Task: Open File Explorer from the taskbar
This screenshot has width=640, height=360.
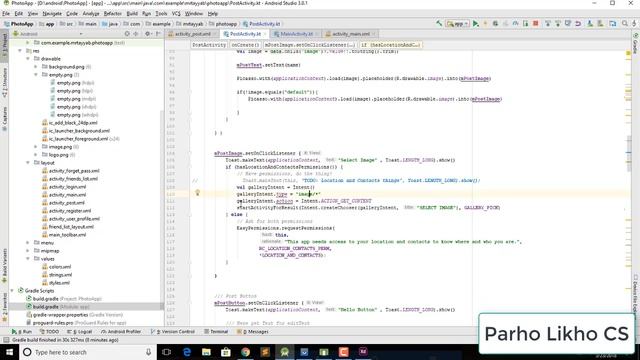Action: coord(206,352)
